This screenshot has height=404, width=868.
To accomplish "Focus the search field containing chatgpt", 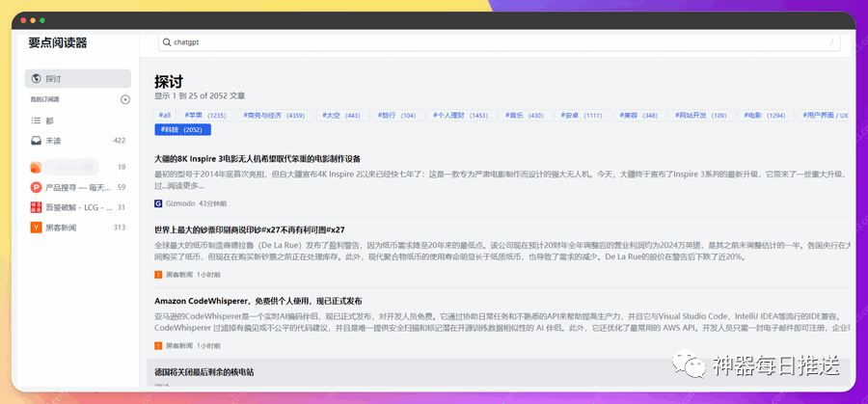I will [x=500, y=42].
